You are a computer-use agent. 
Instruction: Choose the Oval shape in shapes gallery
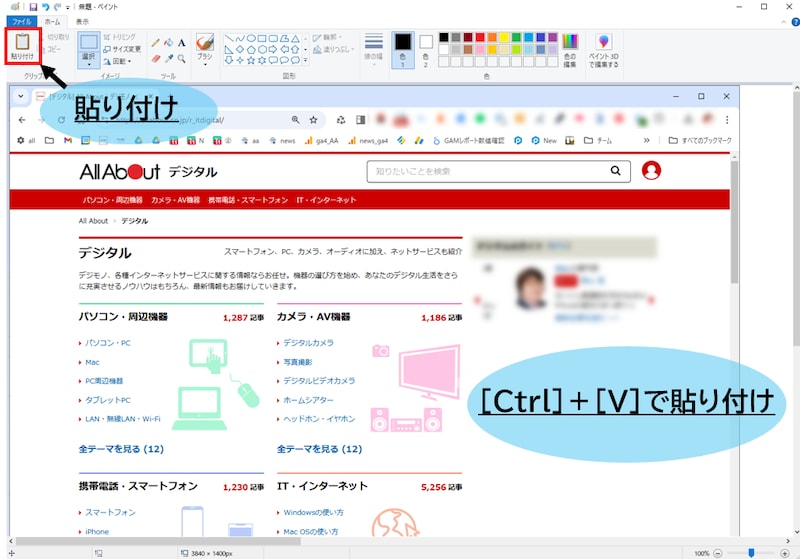click(x=251, y=38)
